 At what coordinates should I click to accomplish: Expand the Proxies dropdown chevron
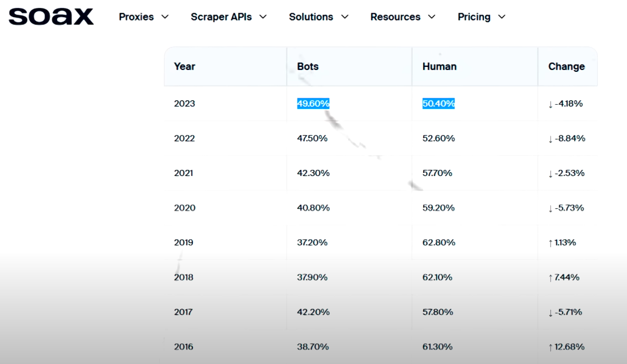pyautogui.click(x=164, y=17)
